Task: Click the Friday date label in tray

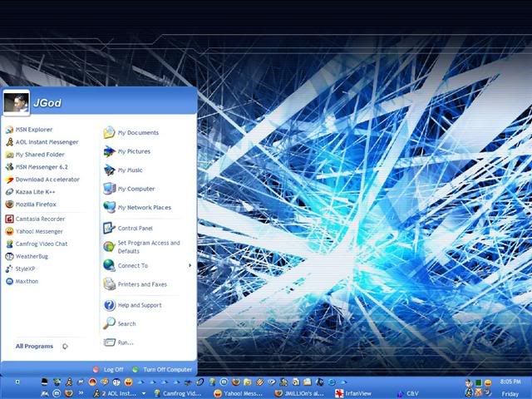Action: 510,394
